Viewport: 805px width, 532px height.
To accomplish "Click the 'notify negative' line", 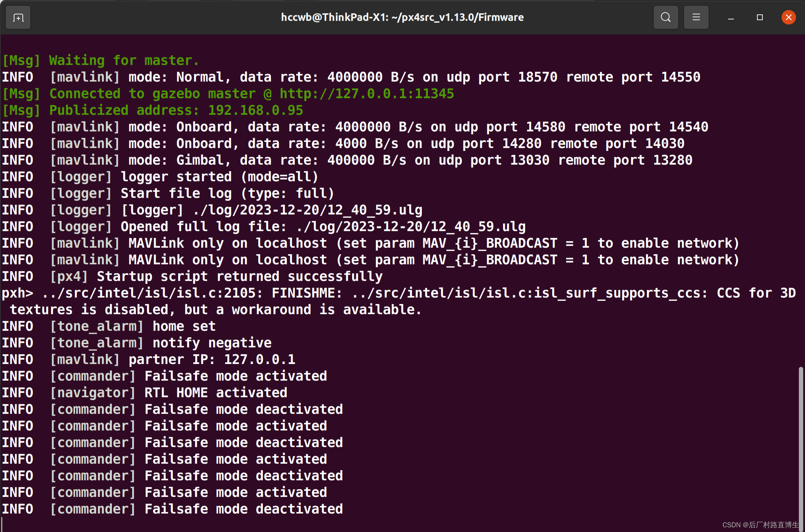I will coord(212,343).
